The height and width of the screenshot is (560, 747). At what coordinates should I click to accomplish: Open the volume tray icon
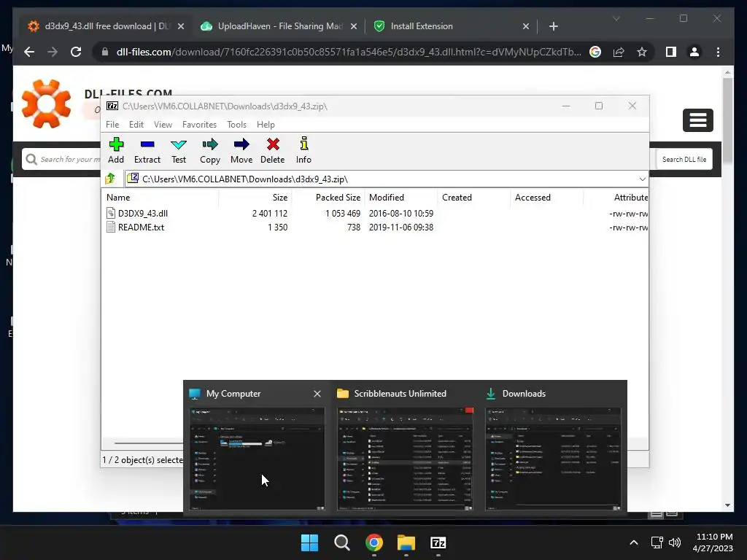click(x=675, y=542)
